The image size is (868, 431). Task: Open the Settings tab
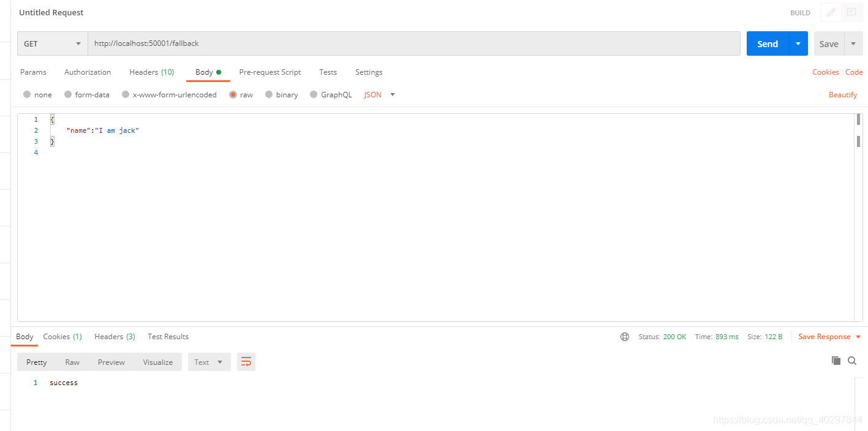pos(369,72)
